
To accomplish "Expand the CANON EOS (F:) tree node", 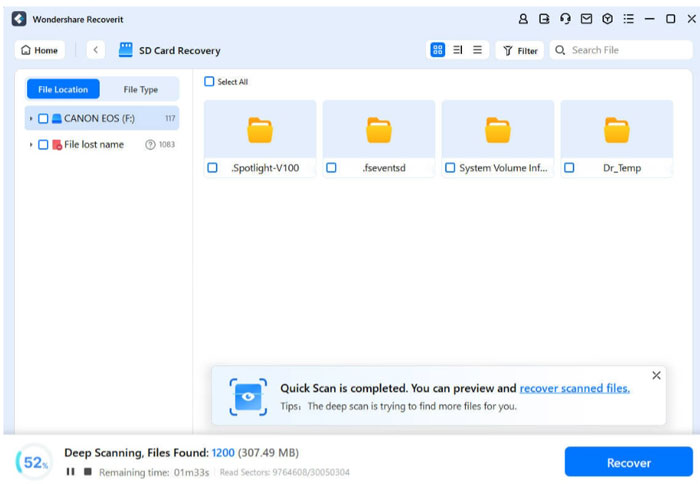I will pos(31,118).
